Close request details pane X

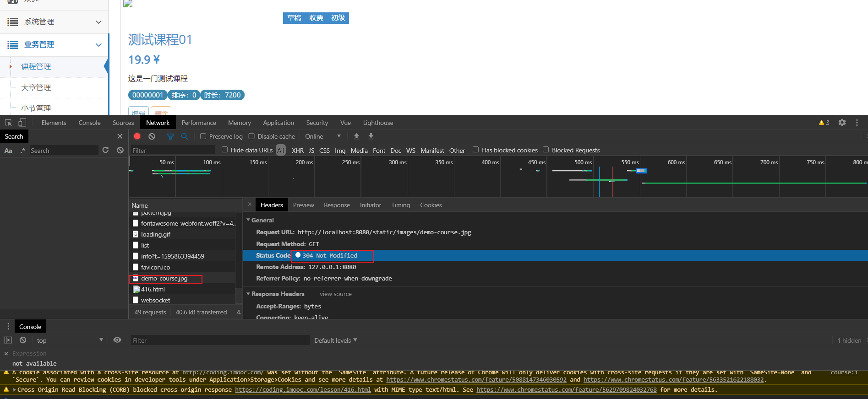click(250, 205)
